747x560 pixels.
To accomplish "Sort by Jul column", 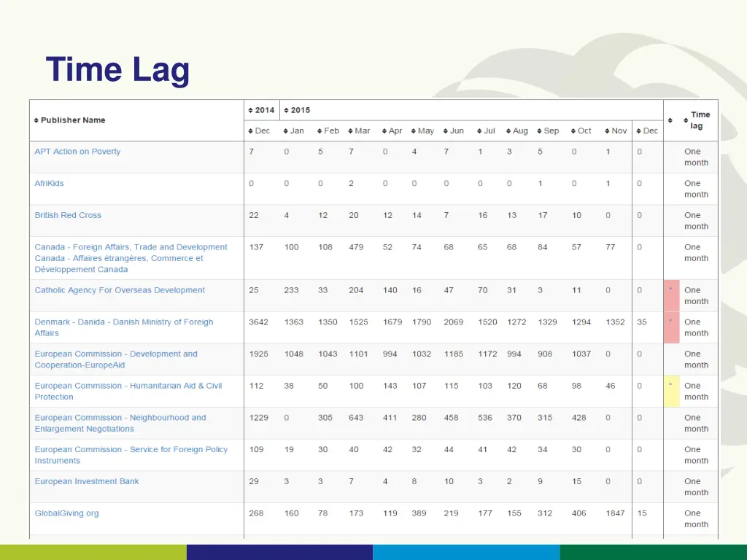I will click(486, 131).
